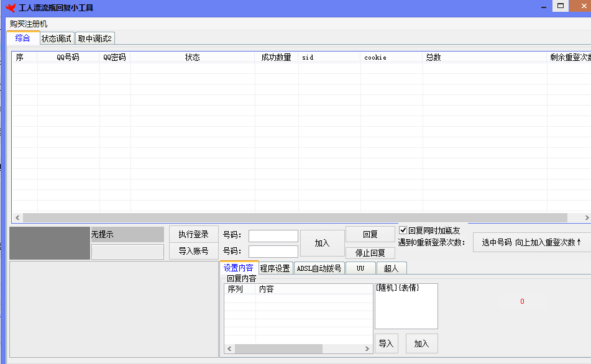Select the 程序设置 tab
Image resolution: width=591 pixels, height=364 pixels.
[x=275, y=268]
